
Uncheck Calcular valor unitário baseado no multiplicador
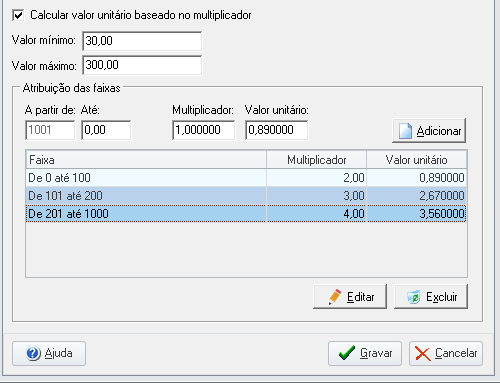[18, 15]
